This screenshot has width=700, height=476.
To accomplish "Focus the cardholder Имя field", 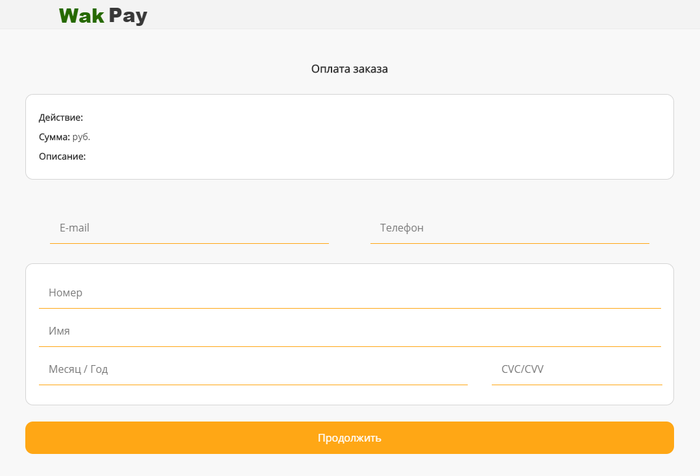I will pos(349,331).
